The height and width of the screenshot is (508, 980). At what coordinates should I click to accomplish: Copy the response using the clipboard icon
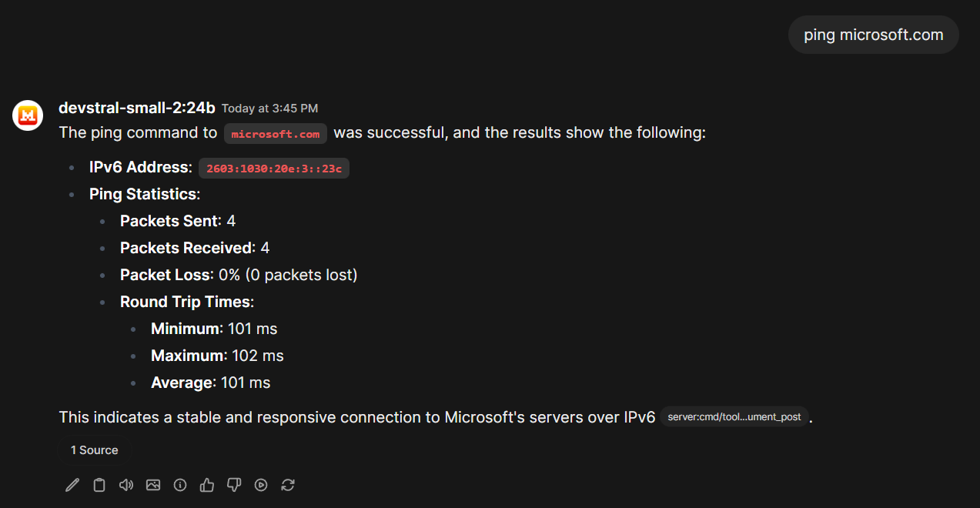click(x=99, y=485)
